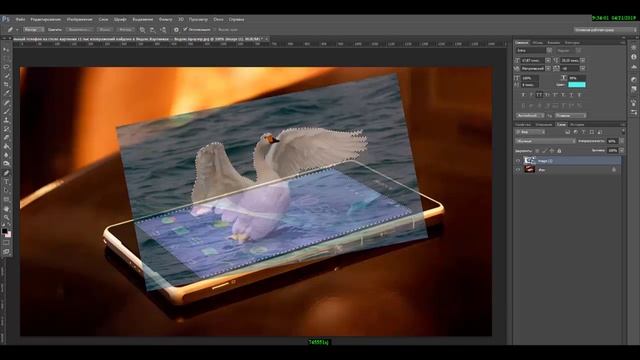
Task: Select the Dodge tool
Action: pos(6,163)
